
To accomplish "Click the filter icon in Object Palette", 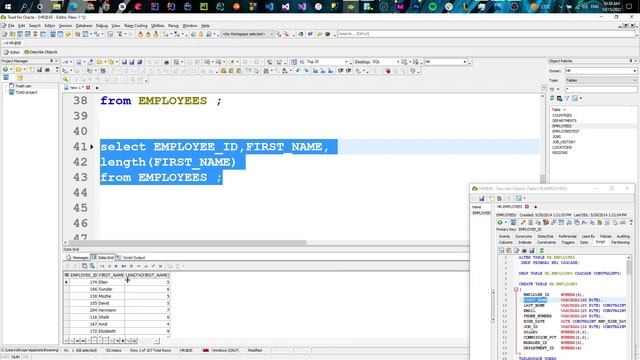I will point(567,98).
